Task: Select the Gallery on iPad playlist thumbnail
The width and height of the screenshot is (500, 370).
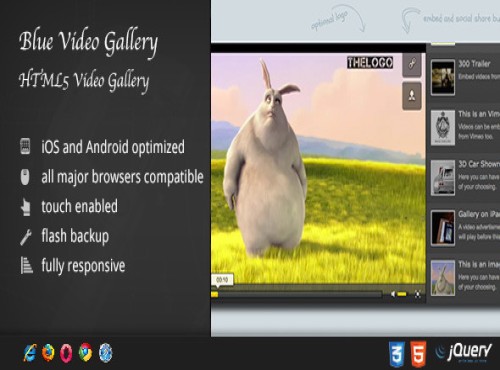Action: (443, 228)
